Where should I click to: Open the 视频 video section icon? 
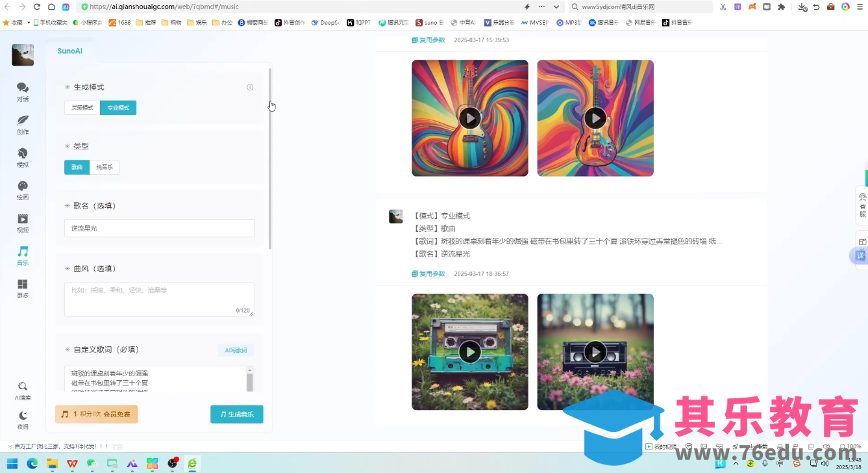pos(23,222)
